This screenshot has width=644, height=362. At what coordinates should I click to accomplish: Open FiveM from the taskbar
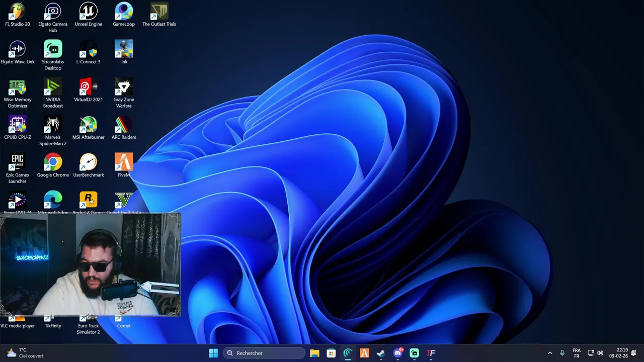[364, 353]
